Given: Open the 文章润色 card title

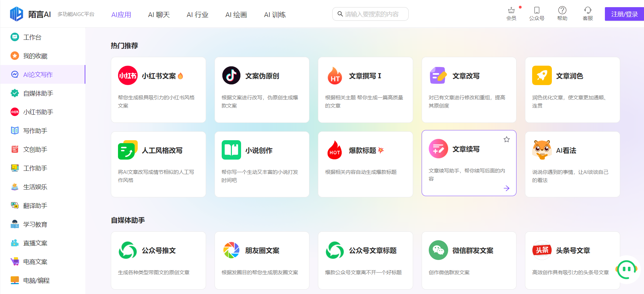Looking at the screenshot, I should click(x=570, y=76).
